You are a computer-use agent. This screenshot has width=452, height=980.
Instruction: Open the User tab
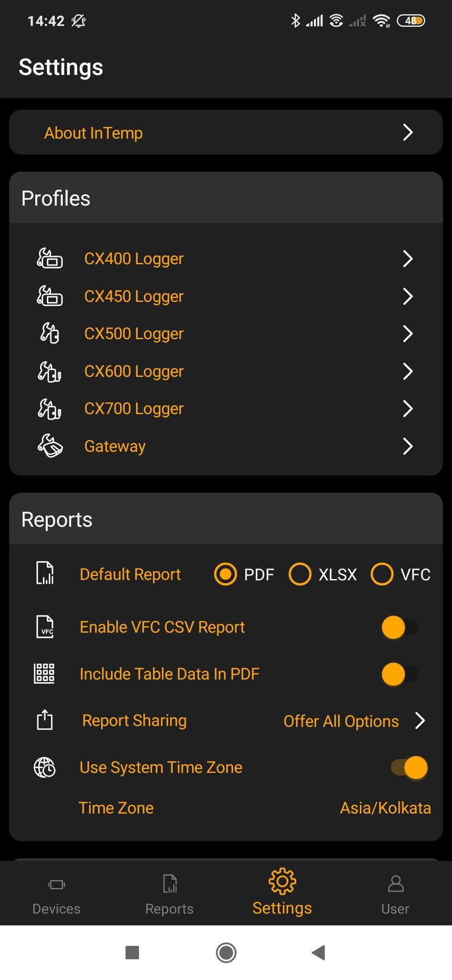(395, 894)
